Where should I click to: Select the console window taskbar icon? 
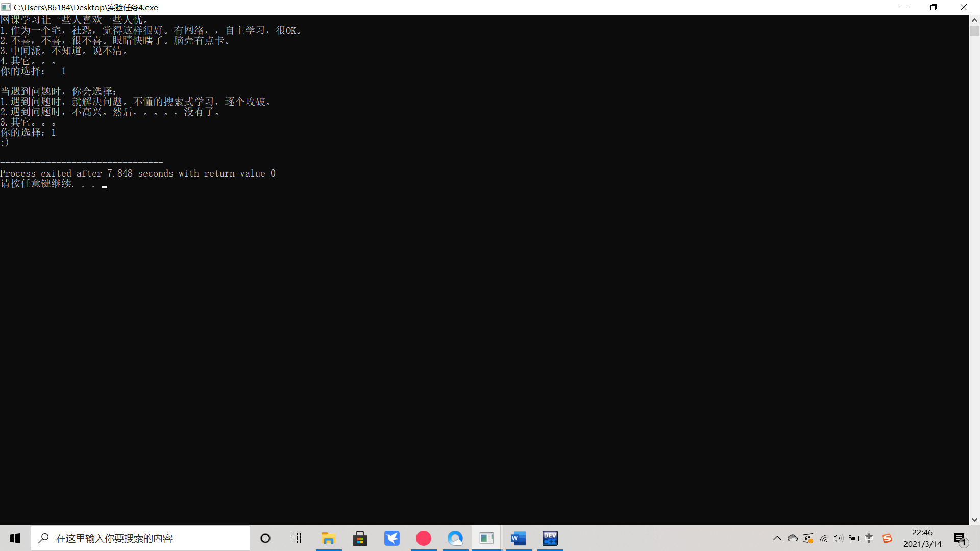486,538
